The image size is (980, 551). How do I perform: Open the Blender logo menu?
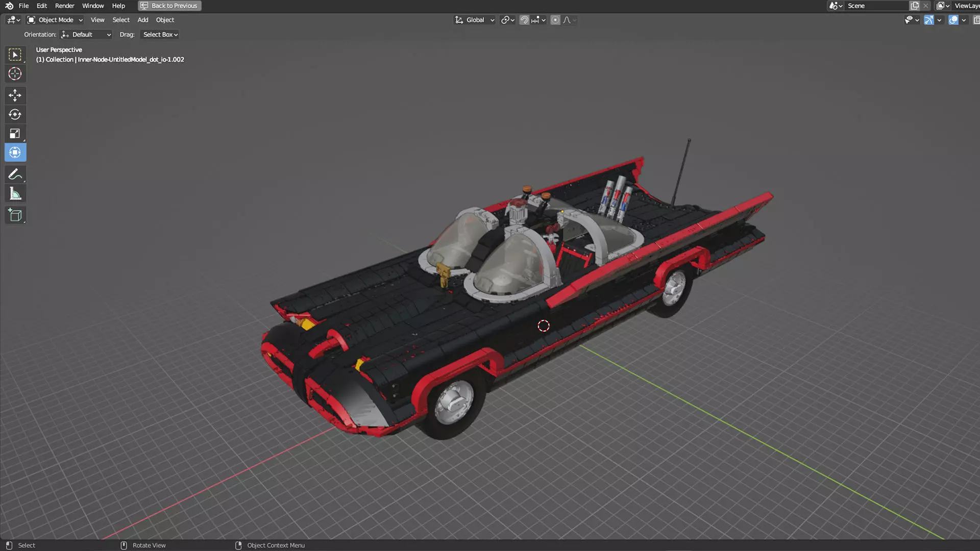click(9, 6)
